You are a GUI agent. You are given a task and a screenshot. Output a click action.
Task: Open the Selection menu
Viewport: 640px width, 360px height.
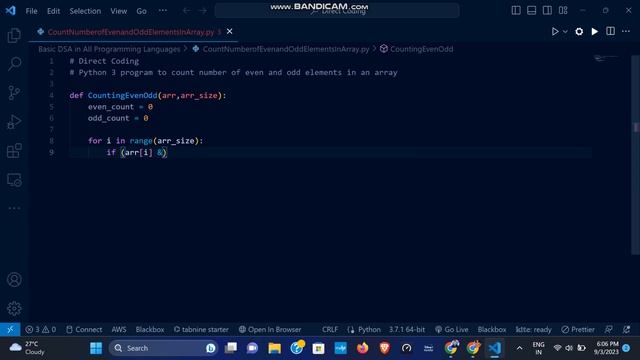85,11
